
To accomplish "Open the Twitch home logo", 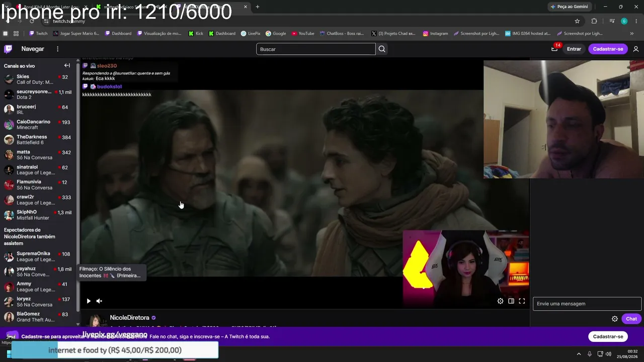I will [x=8, y=49].
